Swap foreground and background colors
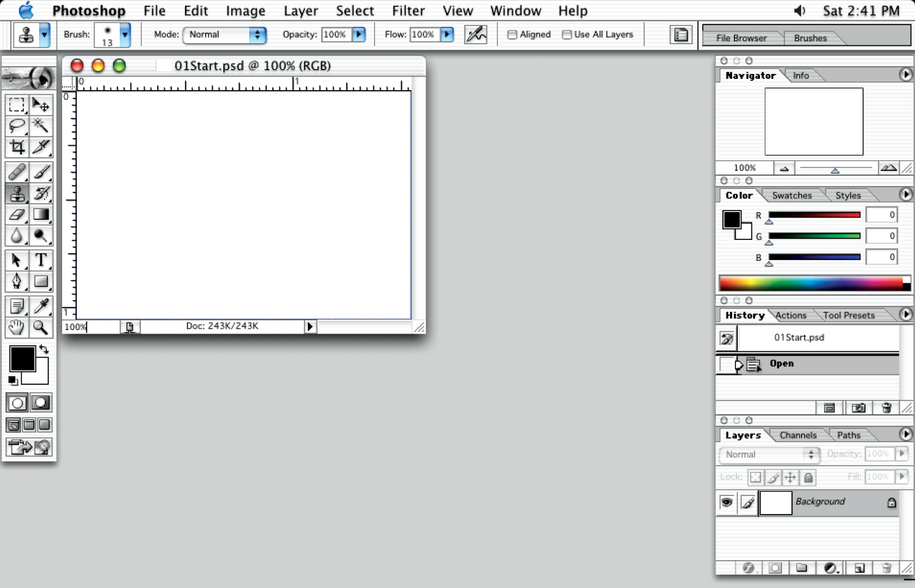 [x=44, y=349]
